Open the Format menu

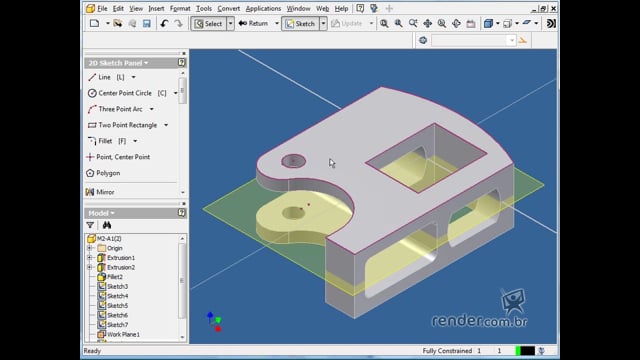[x=180, y=9]
